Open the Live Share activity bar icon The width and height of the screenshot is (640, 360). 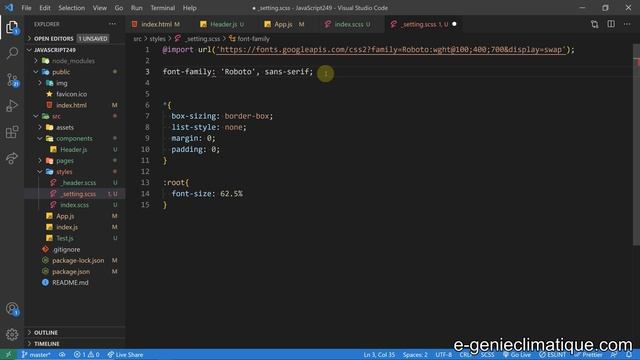pos(12,158)
